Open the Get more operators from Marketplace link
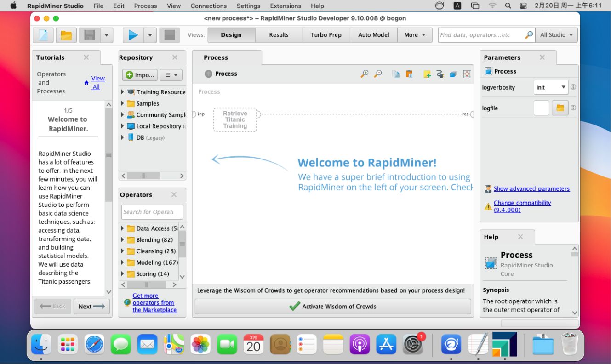 pyautogui.click(x=154, y=303)
